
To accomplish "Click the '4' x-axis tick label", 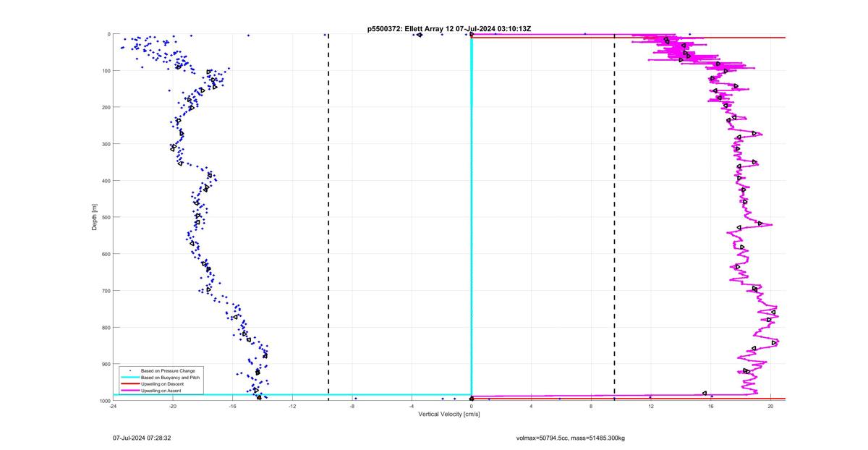I will click(532, 407).
